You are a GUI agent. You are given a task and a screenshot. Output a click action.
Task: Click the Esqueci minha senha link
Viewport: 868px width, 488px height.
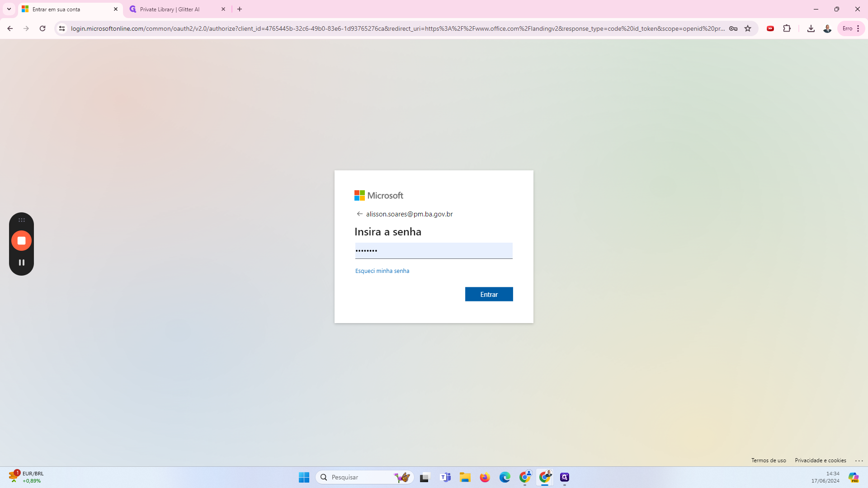tap(382, 271)
